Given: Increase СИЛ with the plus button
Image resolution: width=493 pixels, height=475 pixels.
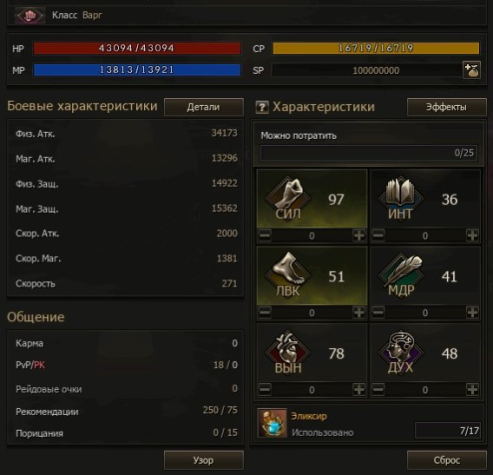Looking at the screenshot, I should (x=359, y=235).
